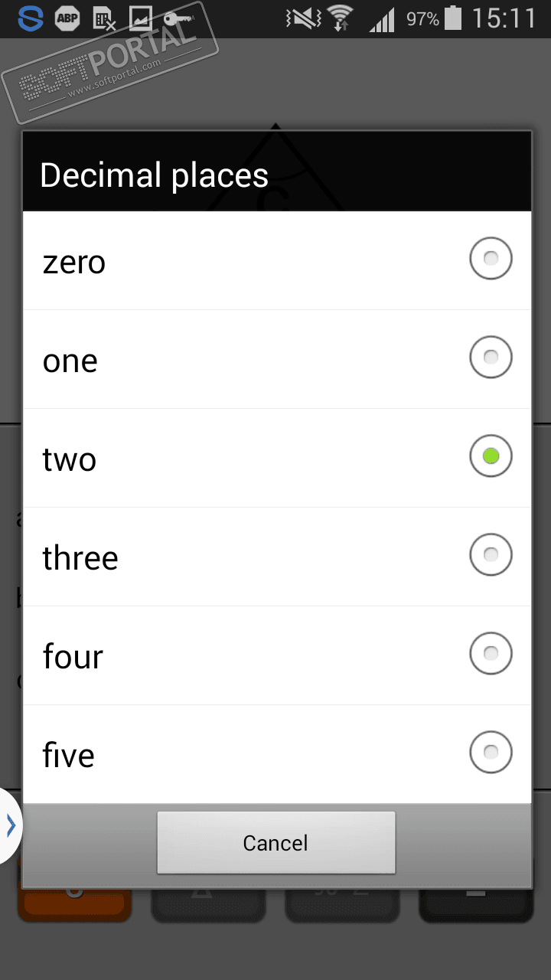This screenshot has height=980, width=551.
Task: Tap the key VPN status icon
Action: coord(177,17)
